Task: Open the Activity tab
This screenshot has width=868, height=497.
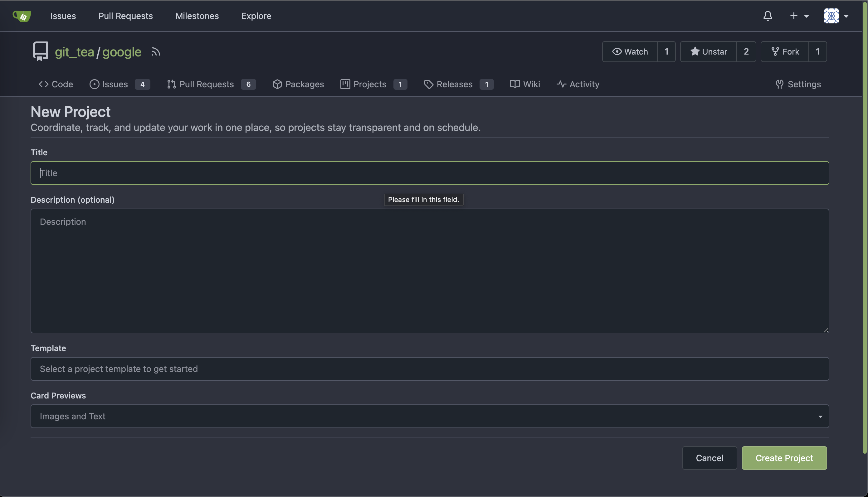Action: point(578,84)
